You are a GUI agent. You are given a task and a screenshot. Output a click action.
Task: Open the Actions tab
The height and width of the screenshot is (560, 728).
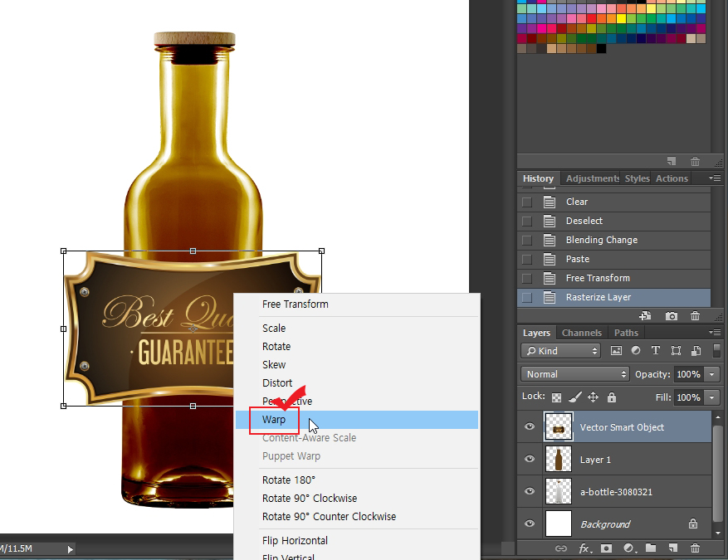672,178
